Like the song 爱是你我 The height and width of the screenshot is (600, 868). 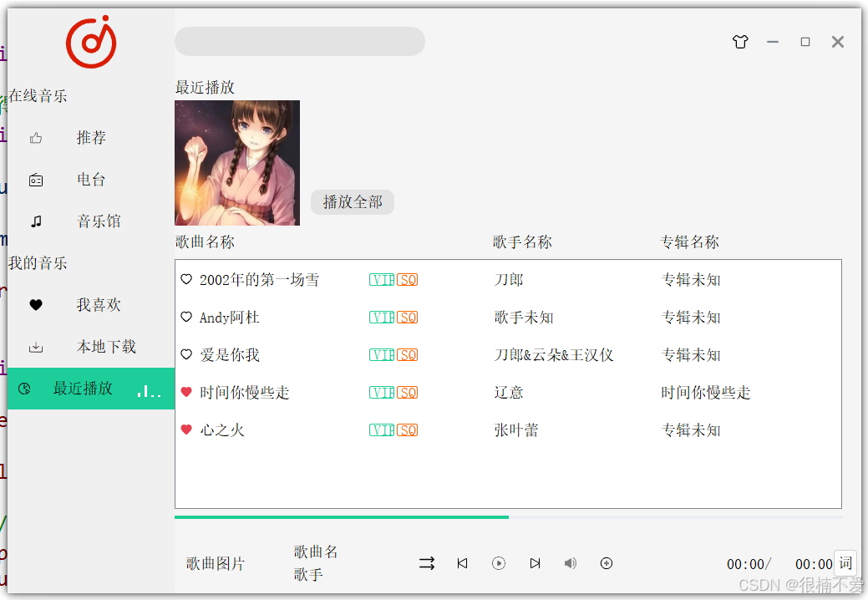click(186, 355)
